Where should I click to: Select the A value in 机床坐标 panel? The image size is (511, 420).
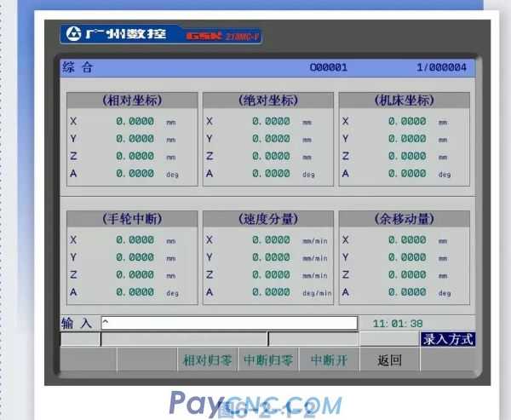407,173
